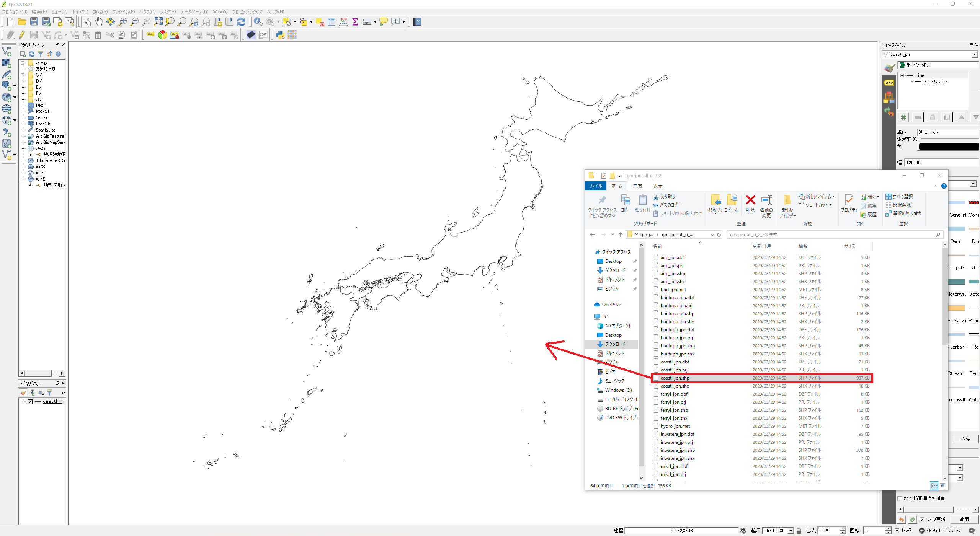The image size is (980, 536).
Task: Click the Refresh map canvas icon
Action: 241,22
